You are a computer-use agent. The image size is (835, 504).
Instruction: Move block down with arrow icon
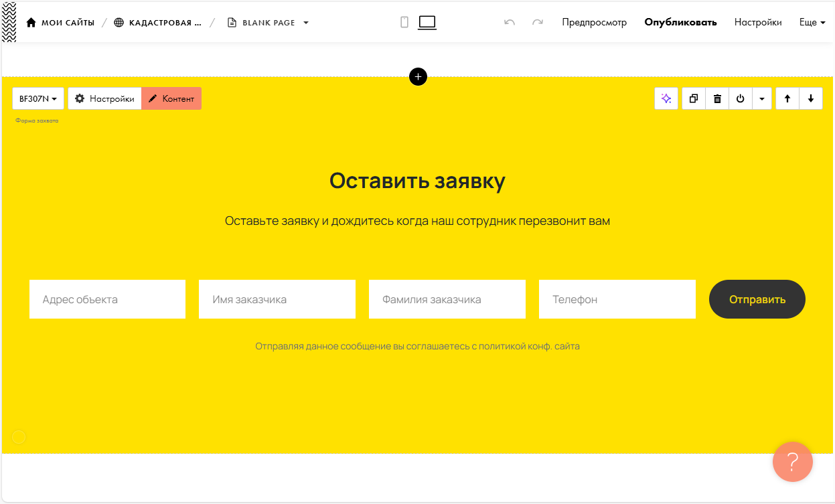(811, 98)
